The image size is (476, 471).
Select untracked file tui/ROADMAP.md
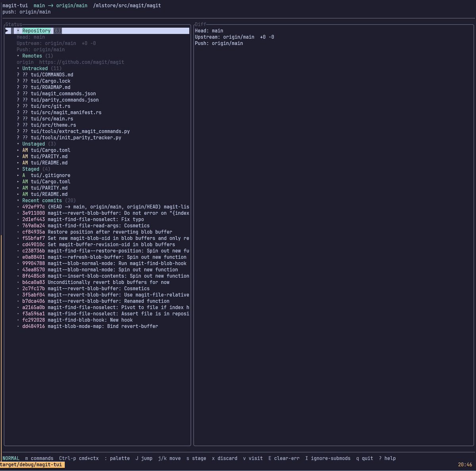44,87
